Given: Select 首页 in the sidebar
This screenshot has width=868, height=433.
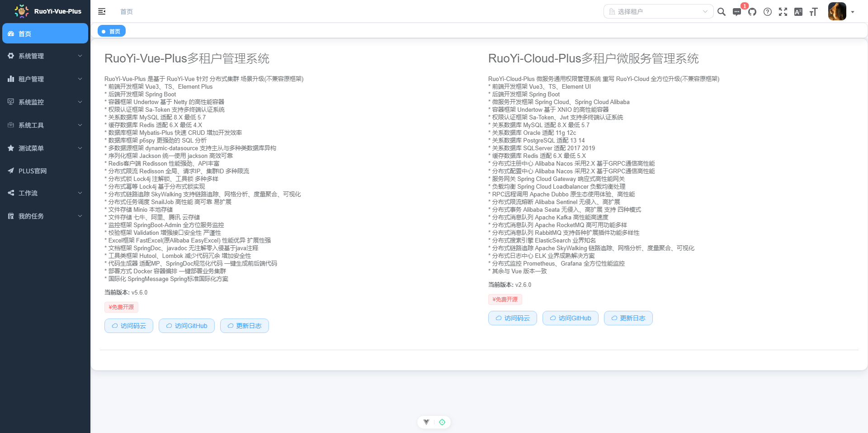Looking at the screenshot, I should tap(45, 33).
